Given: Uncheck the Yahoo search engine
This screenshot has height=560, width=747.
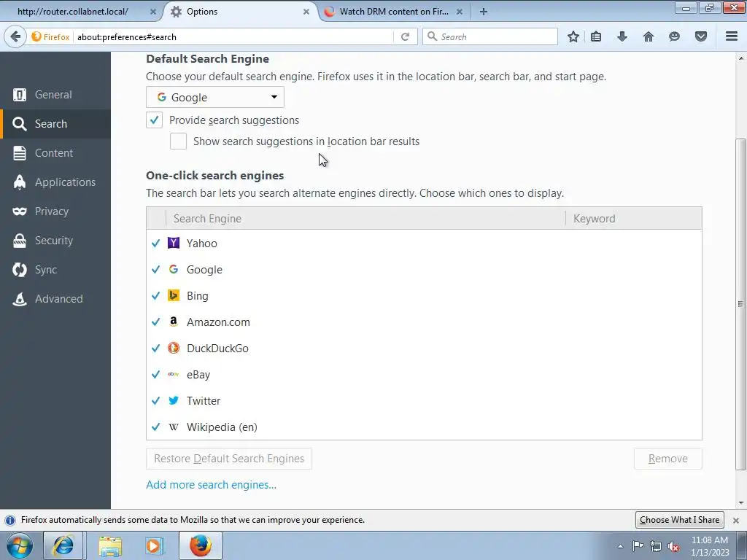Looking at the screenshot, I should coord(155,244).
